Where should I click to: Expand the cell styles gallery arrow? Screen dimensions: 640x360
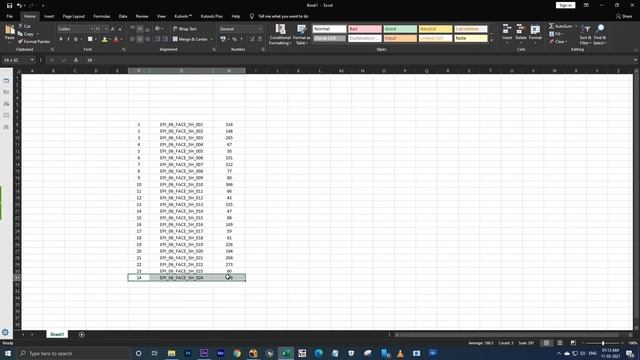click(491, 41)
